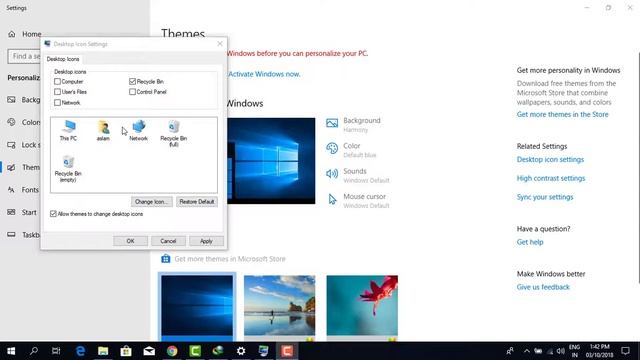
Task: Click Get more themes in Microsoft Store
Action: pyautogui.click(x=230, y=259)
